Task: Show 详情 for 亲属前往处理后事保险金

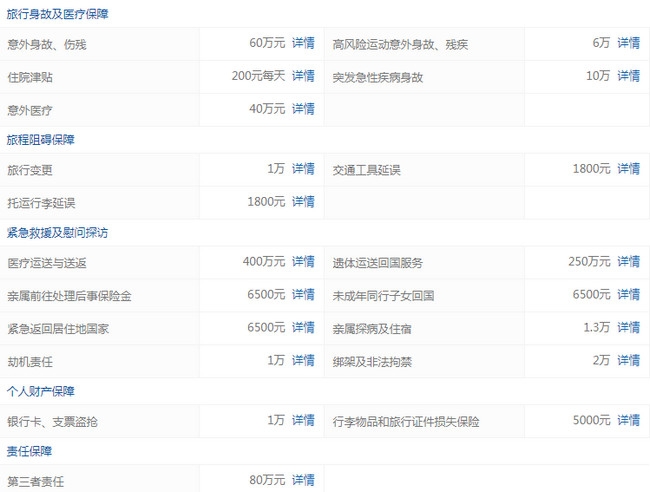Action: pyautogui.click(x=303, y=295)
